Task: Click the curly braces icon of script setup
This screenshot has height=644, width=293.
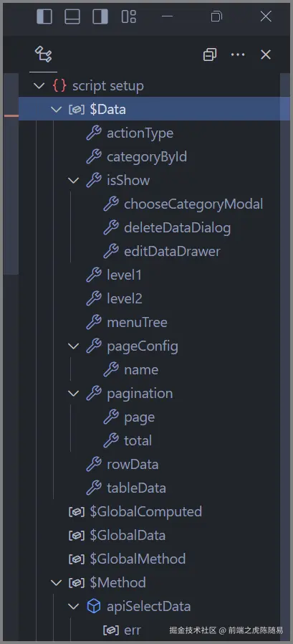Action: click(59, 86)
